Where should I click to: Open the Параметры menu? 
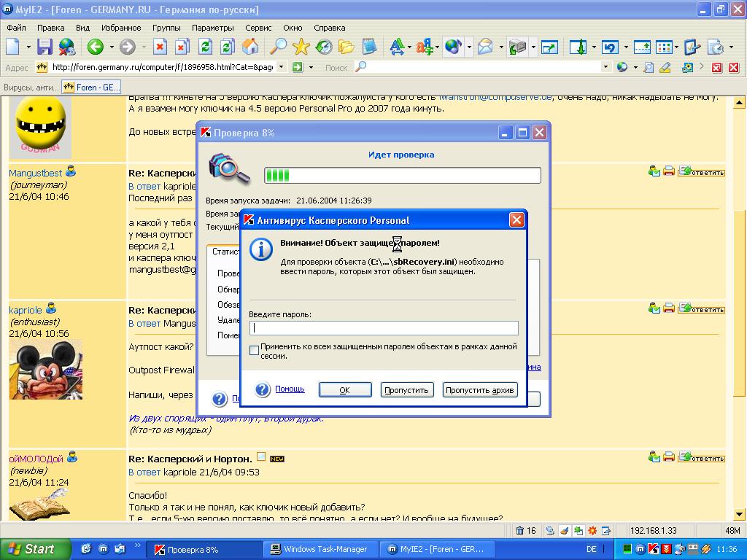coord(212,28)
